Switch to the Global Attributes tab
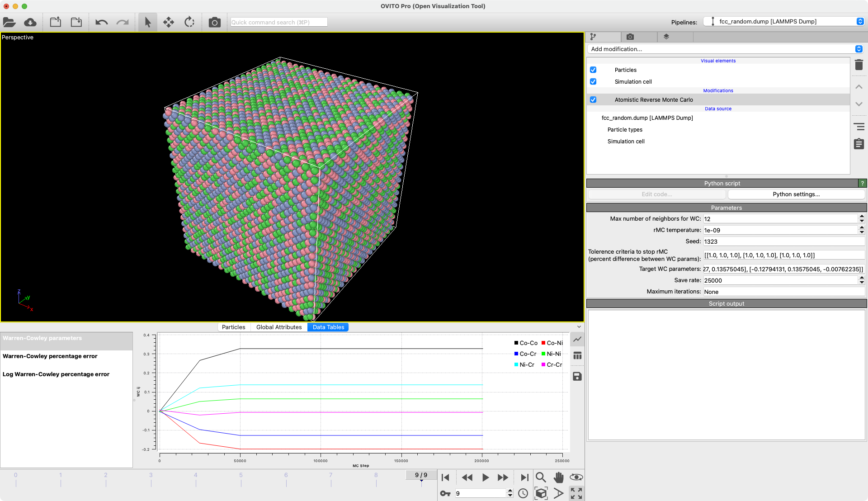 [x=278, y=327]
